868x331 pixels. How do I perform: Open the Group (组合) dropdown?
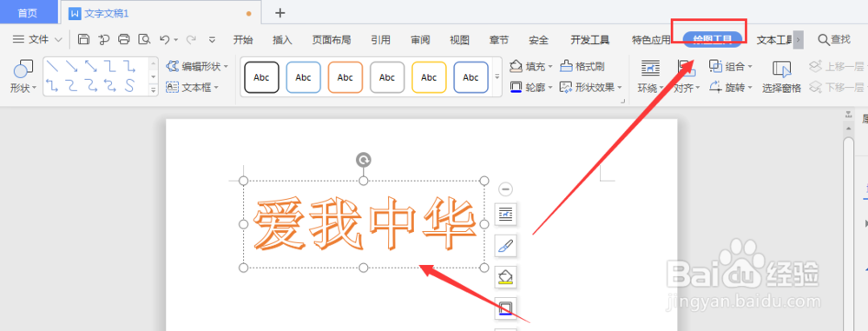(x=731, y=67)
